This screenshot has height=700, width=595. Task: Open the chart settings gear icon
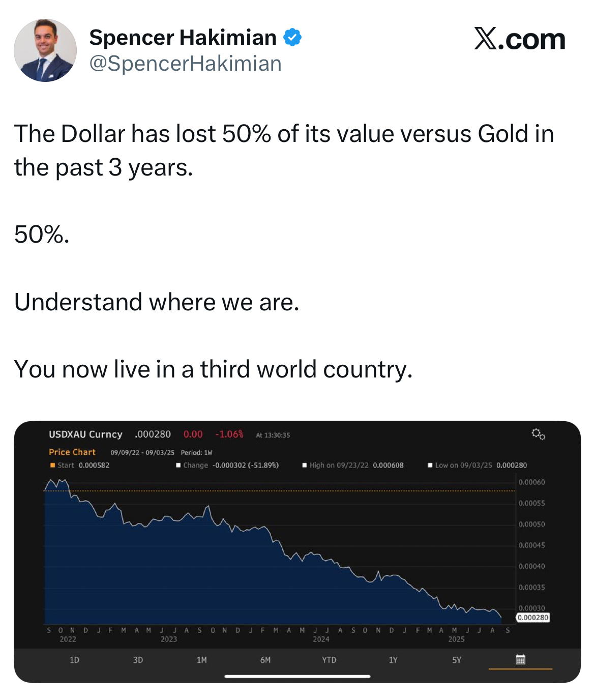click(538, 434)
